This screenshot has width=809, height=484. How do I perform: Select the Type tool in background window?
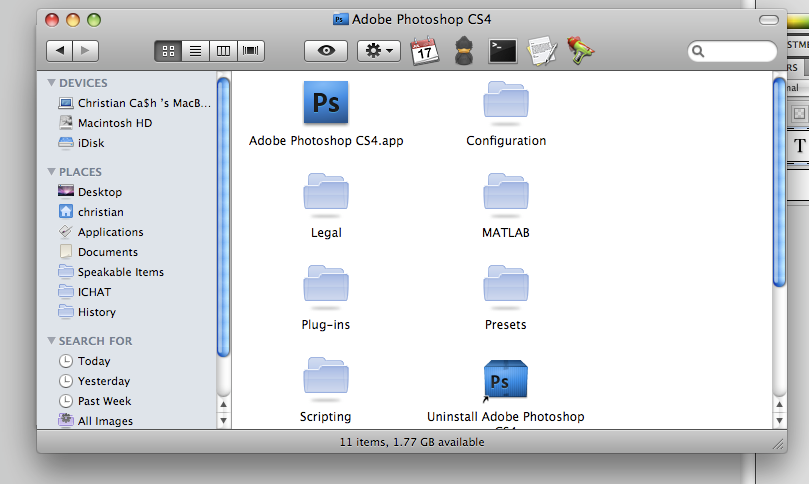[x=799, y=146]
